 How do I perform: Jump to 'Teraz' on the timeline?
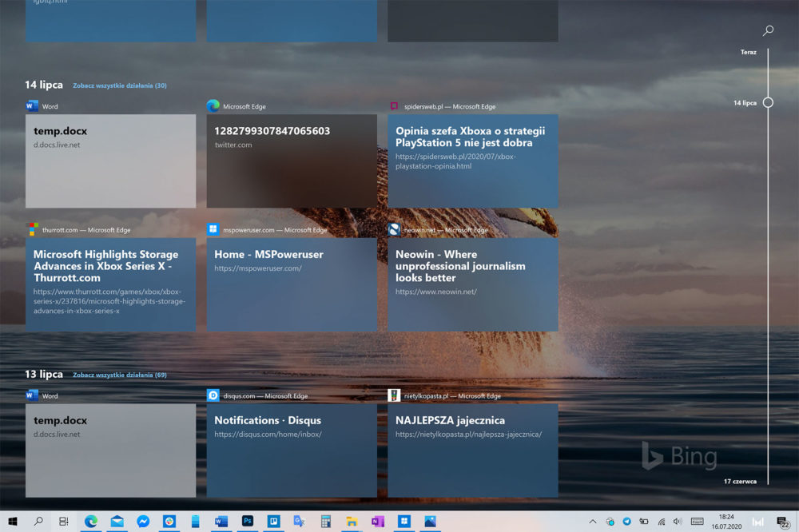click(x=748, y=52)
